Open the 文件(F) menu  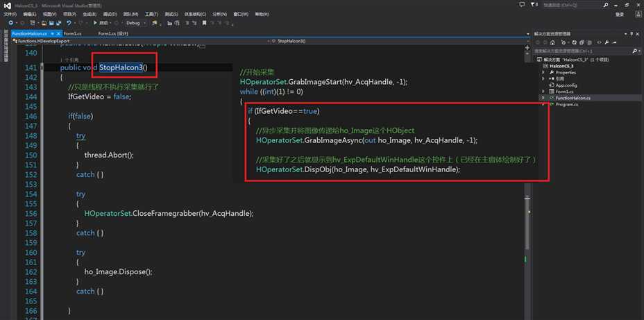10,15
